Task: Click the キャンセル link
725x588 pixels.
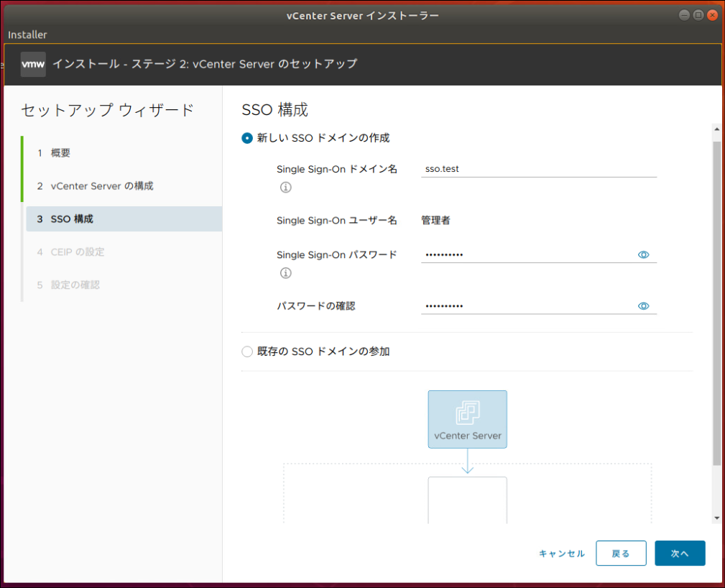Action: coord(562,553)
